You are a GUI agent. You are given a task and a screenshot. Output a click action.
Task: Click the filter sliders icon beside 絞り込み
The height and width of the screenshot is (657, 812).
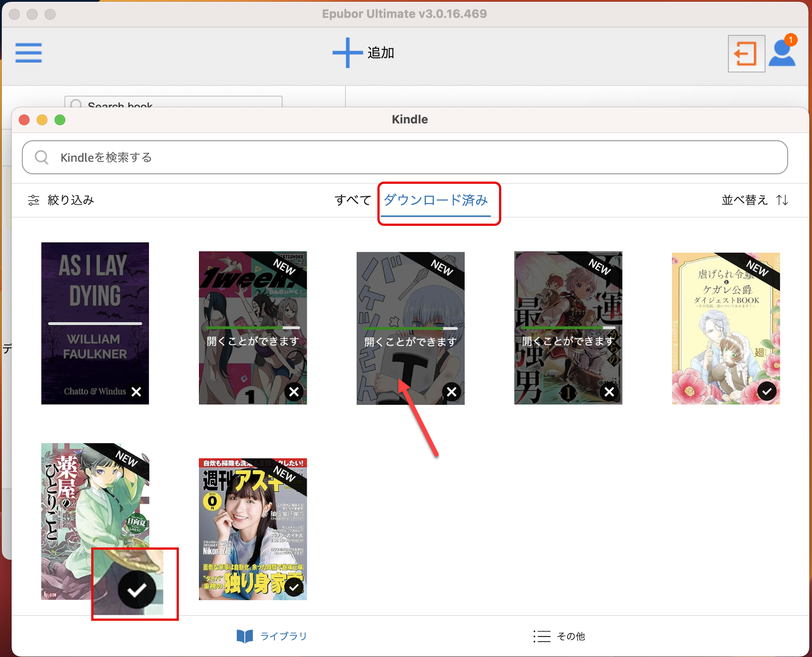[x=34, y=200]
